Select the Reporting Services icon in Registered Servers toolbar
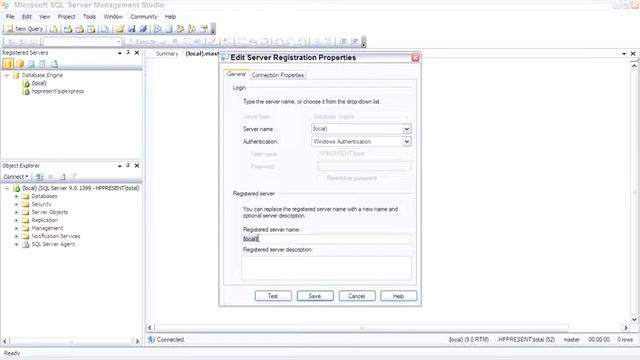The height and width of the screenshot is (360, 640). (x=31, y=64)
